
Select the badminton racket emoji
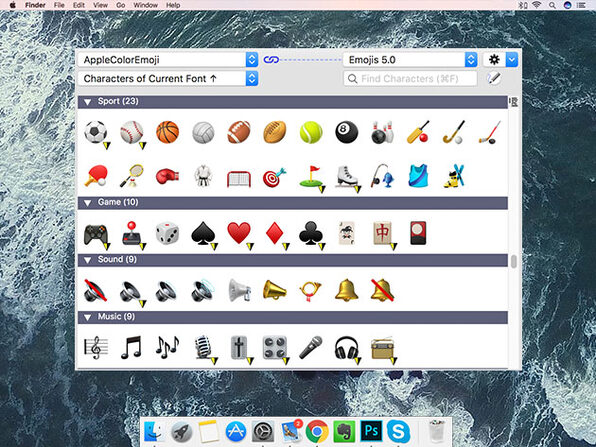(132, 176)
